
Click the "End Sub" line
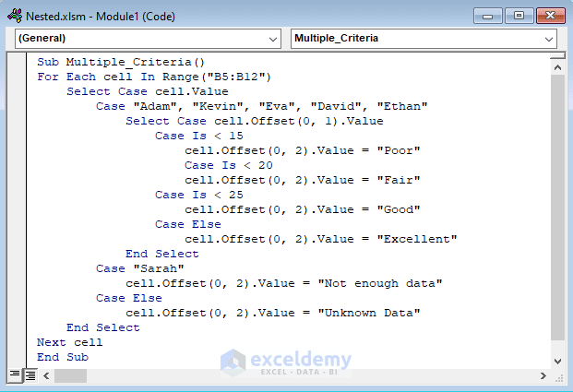pyautogui.click(x=63, y=357)
